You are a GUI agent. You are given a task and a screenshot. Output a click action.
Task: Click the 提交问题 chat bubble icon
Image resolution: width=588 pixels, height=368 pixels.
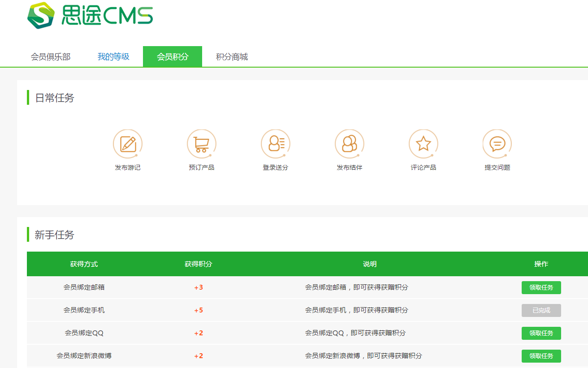click(497, 144)
